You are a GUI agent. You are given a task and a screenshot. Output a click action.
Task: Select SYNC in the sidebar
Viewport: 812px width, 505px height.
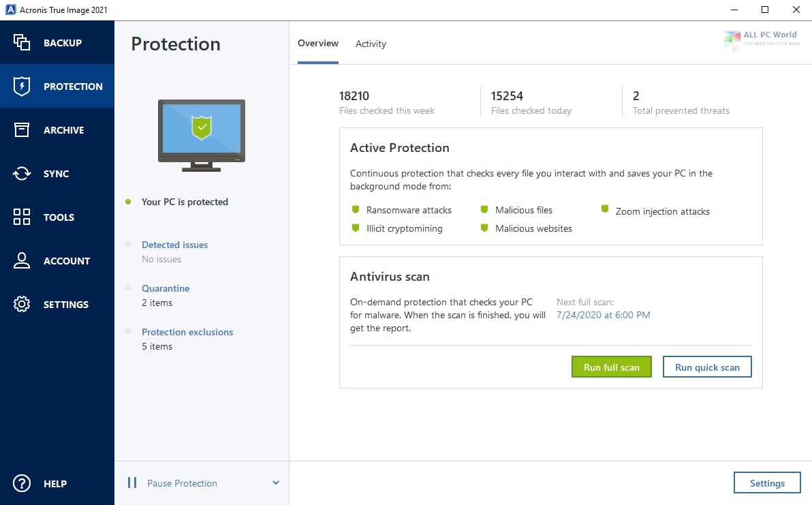[x=56, y=174]
